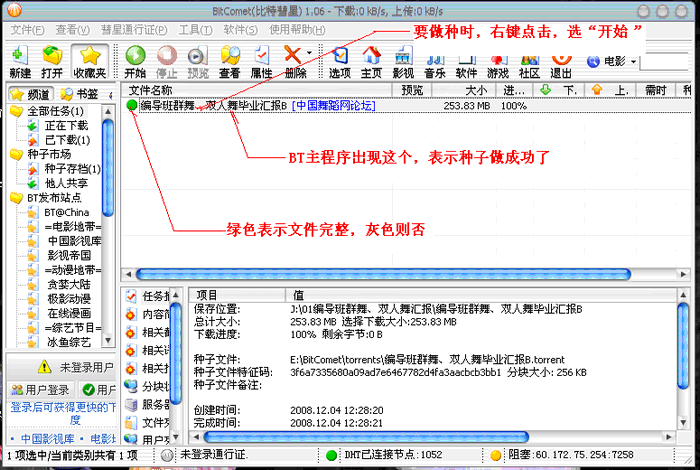
Task: Open the dropdown arrow beside 删除
Action: [x=311, y=53]
